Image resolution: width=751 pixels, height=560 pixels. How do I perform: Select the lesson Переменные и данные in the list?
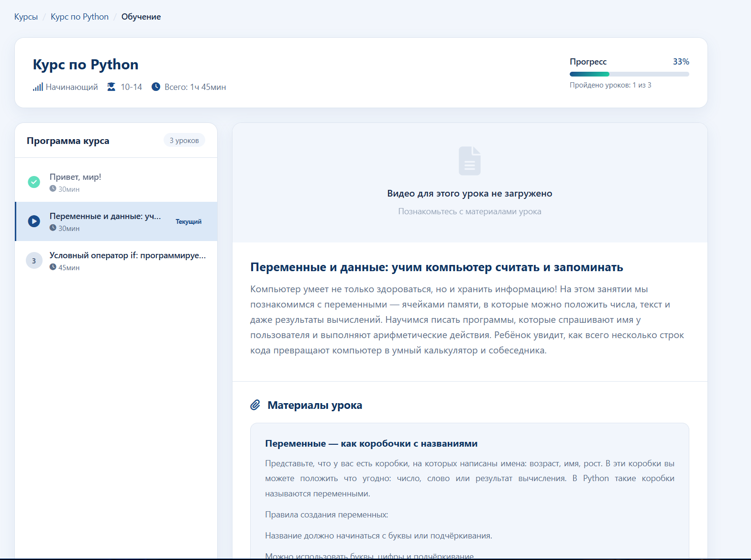coord(116,221)
